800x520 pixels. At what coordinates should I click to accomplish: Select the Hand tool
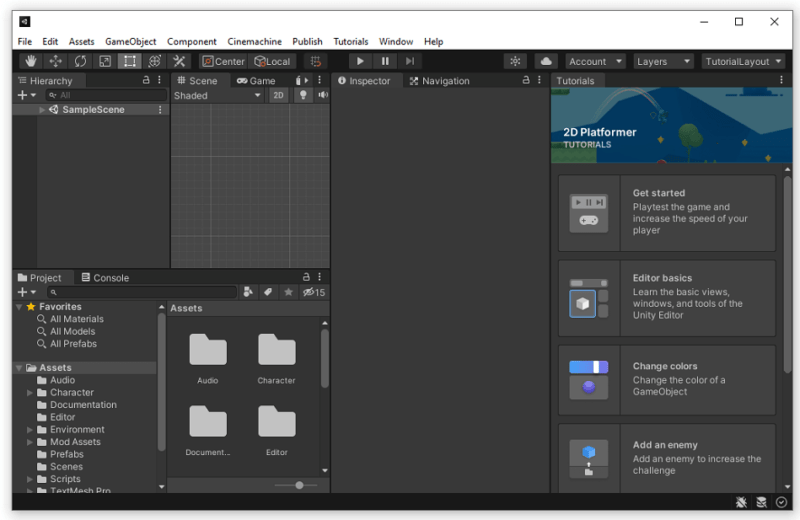31,61
